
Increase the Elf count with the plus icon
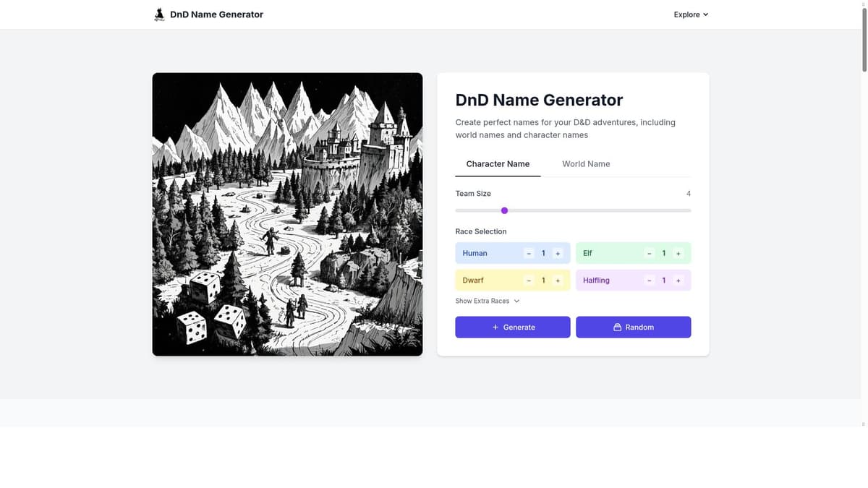(678, 253)
